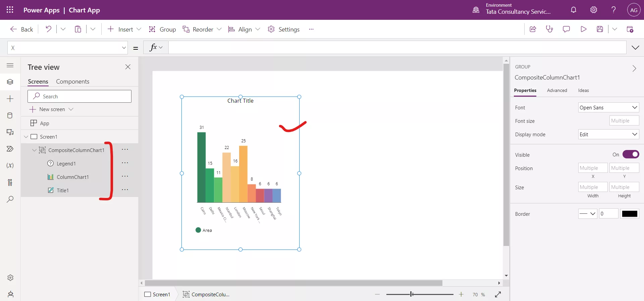The width and height of the screenshot is (644, 301).
Task: Open the Font dropdown Open Sans
Action: [608, 107]
